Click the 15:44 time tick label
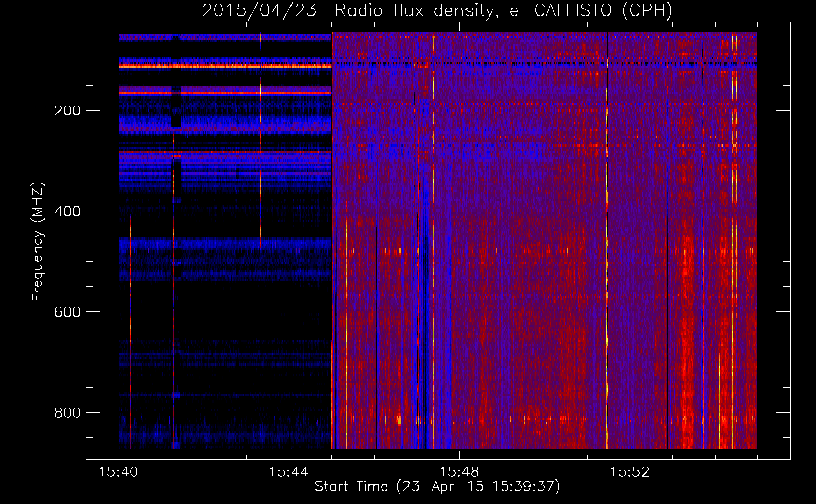Screen dimensions: 816x504 pos(289,472)
